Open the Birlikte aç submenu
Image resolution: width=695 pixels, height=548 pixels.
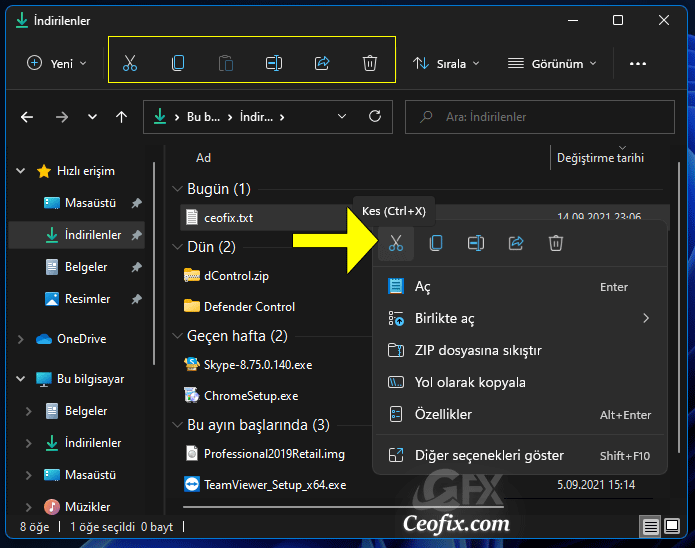coord(520,318)
